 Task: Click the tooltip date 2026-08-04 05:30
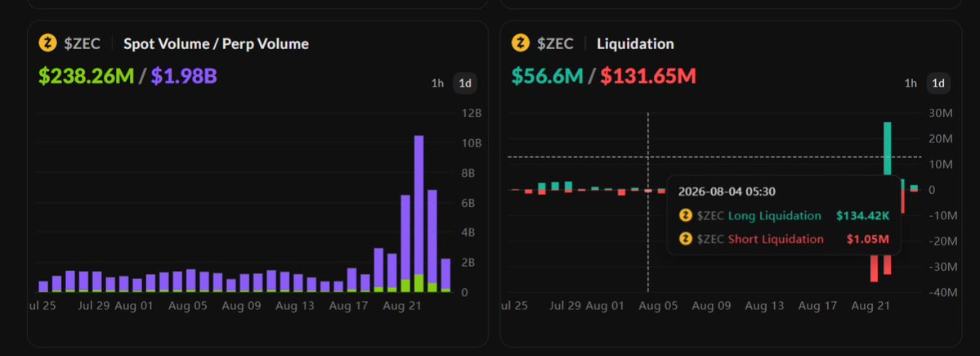[727, 192]
